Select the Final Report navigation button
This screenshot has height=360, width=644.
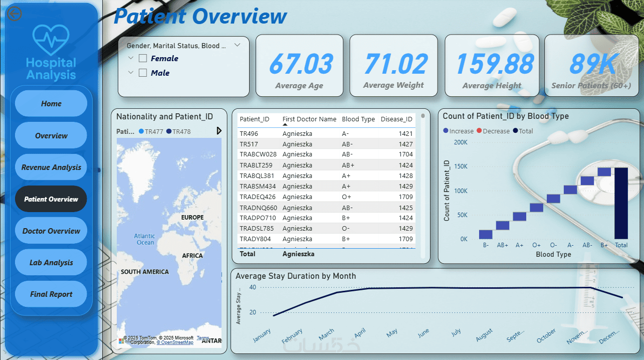pyautogui.click(x=51, y=294)
